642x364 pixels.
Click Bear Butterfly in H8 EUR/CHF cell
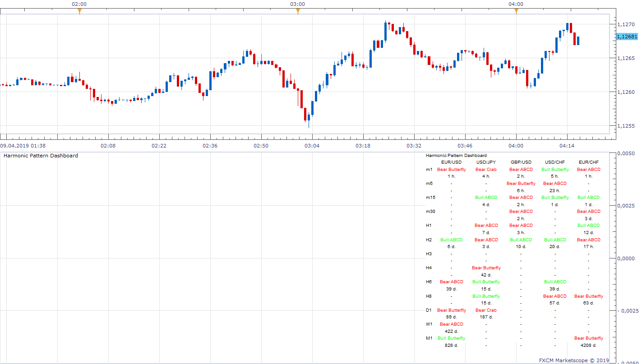click(589, 296)
